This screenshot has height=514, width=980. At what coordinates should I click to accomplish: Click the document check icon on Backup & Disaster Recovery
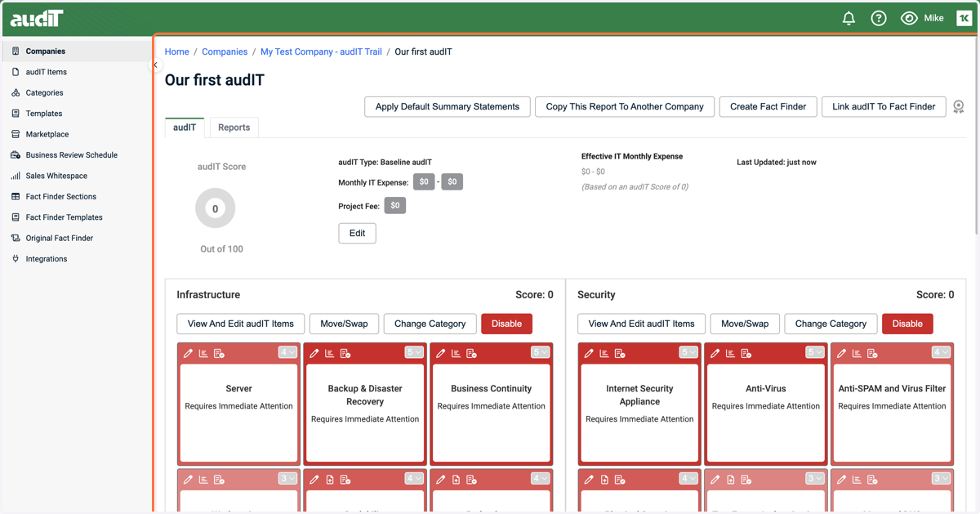click(345, 353)
